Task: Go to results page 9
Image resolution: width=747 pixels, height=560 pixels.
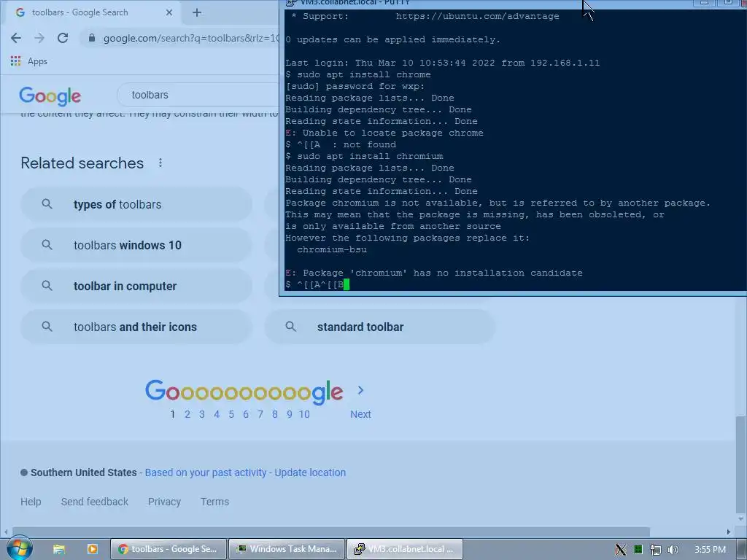Action: pyautogui.click(x=289, y=414)
